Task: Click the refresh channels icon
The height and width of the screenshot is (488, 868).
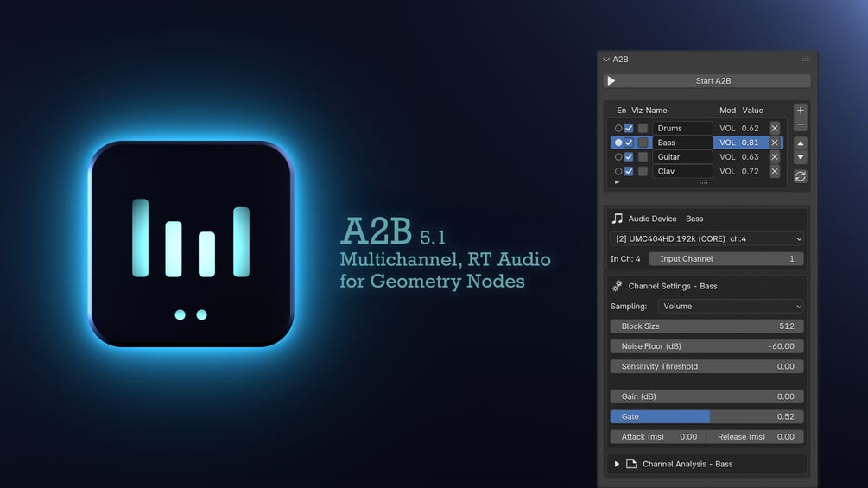Action: tap(801, 176)
